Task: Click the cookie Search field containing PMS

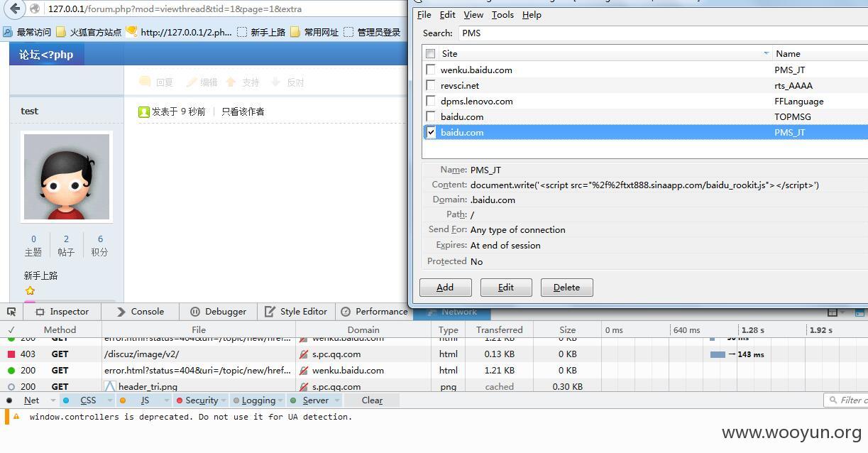Action: coord(663,33)
